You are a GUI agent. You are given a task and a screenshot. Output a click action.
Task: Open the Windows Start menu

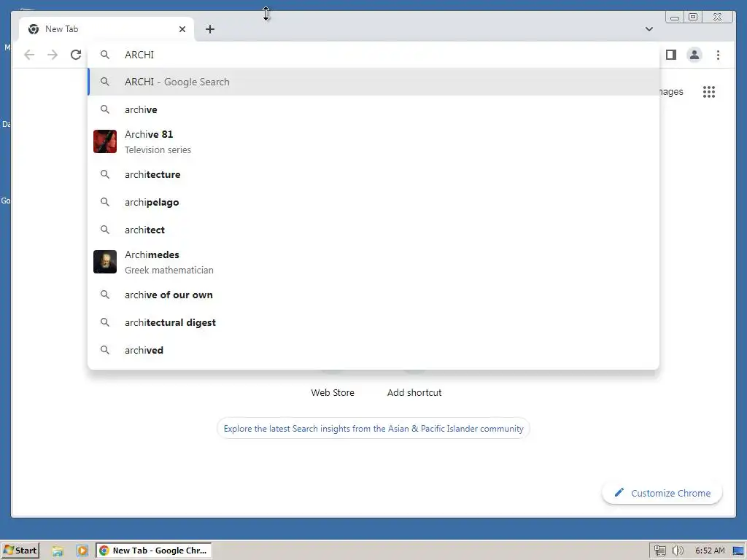click(x=20, y=551)
